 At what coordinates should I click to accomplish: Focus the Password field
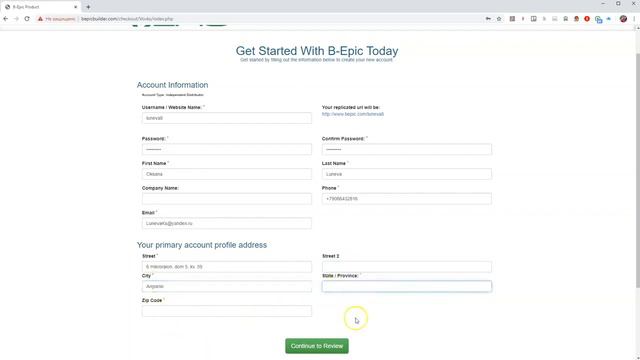pyautogui.click(x=227, y=149)
